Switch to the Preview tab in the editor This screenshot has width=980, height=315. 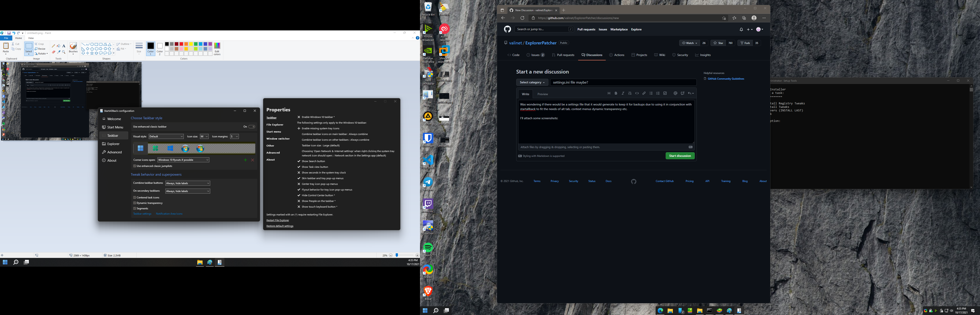pyautogui.click(x=542, y=94)
